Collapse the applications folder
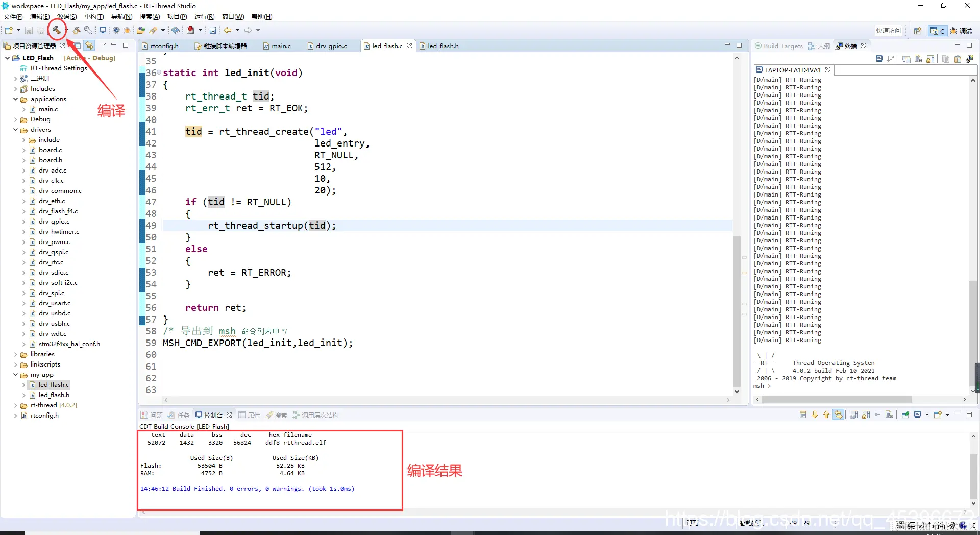 pyautogui.click(x=15, y=99)
